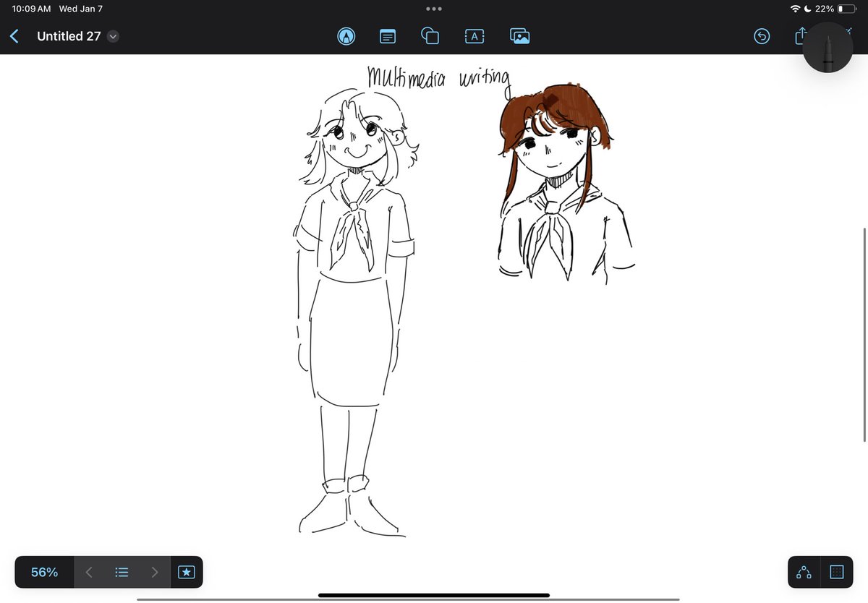Tap the minimized pen tool palette
Image resolution: width=868 pixels, height=603 pixels.
coord(828,48)
